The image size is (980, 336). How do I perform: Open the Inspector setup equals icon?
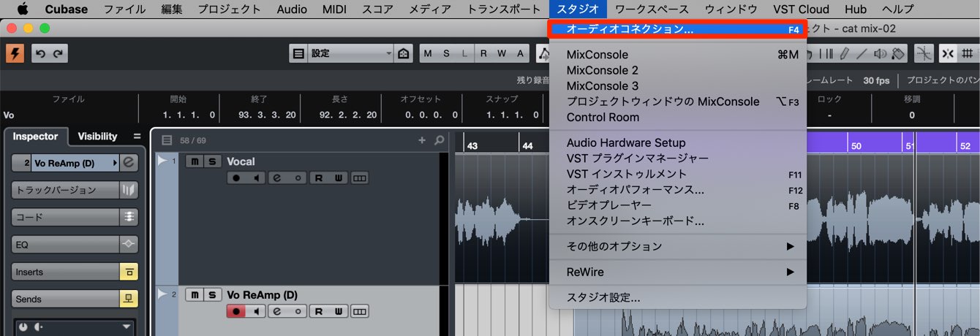tap(137, 136)
